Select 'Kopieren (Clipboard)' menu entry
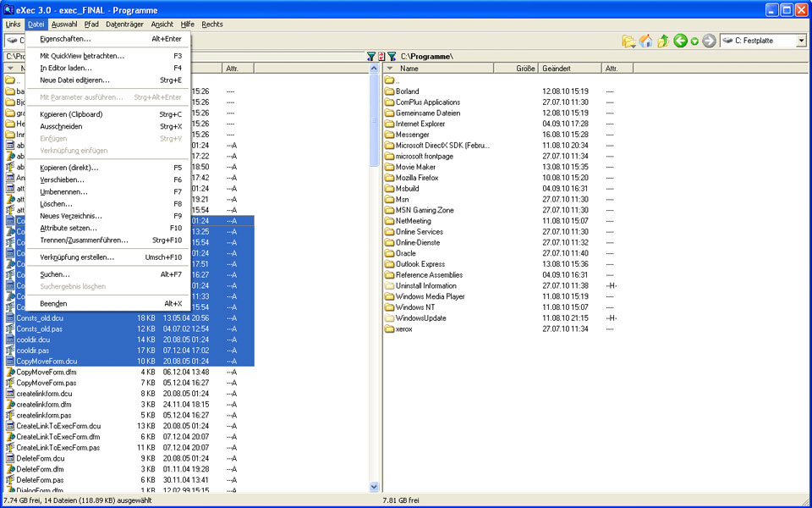812x508 pixels. click(x=71, y=114)
